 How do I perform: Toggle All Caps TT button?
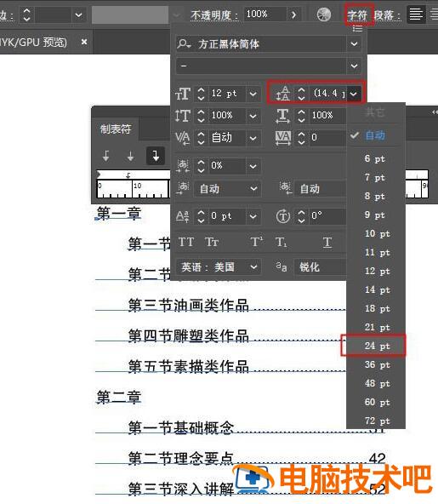coord(186,242)
